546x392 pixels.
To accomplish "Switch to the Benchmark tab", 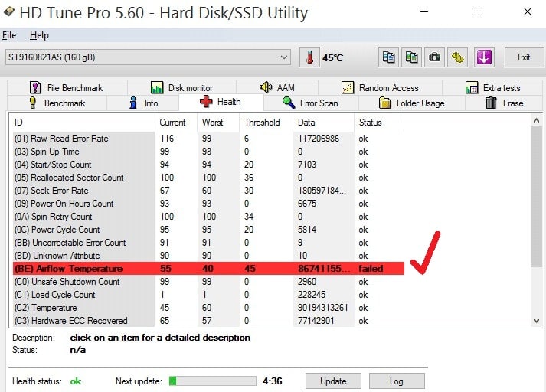I will [57, 103].
